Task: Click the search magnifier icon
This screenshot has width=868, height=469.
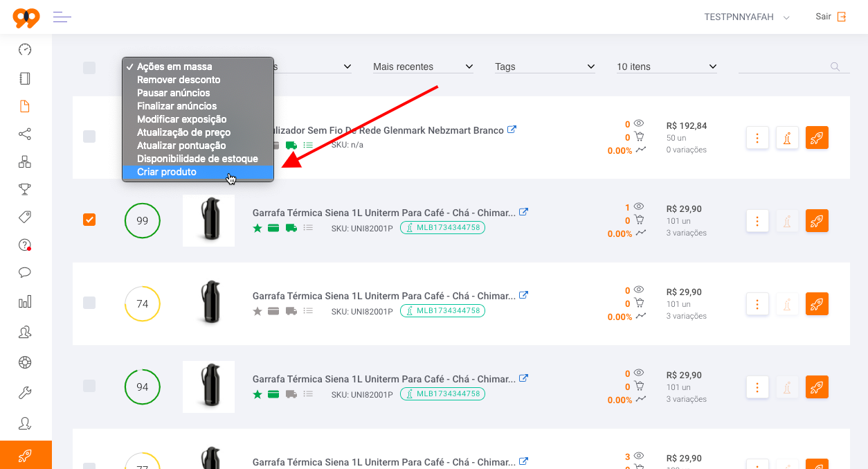Action: tap(835, 67)
